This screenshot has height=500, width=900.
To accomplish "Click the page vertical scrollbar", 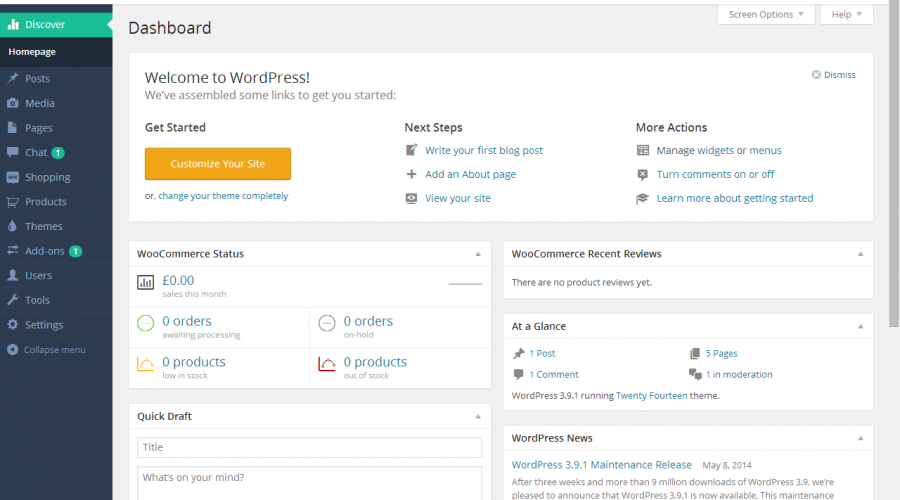I will pos(893,150).
